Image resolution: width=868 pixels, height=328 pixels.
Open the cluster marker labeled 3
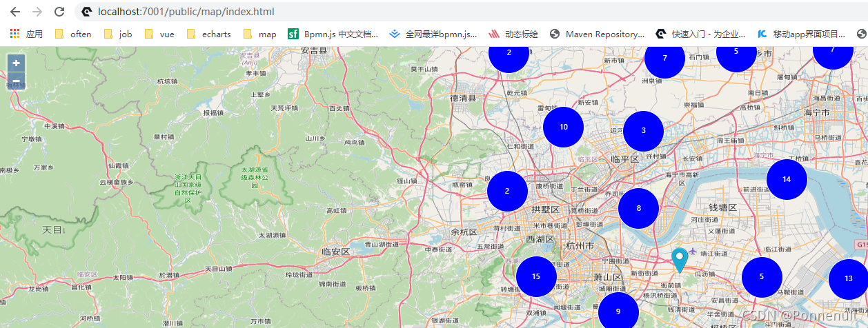point(643,131)
